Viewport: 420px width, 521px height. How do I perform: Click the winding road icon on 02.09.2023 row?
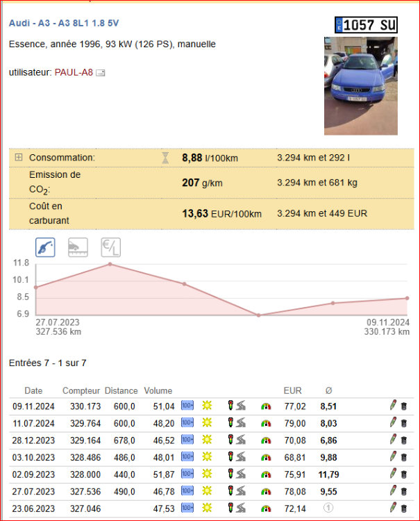click(x=241, y=474)
